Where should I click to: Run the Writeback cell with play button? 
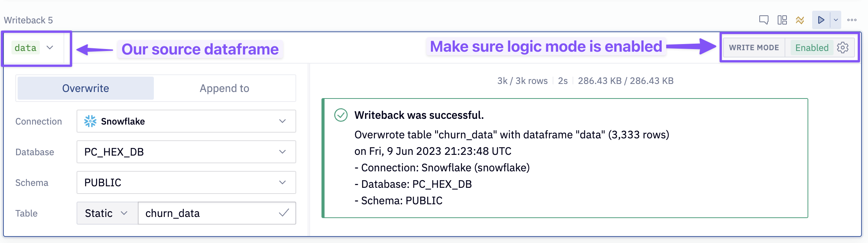pos(821,20)
